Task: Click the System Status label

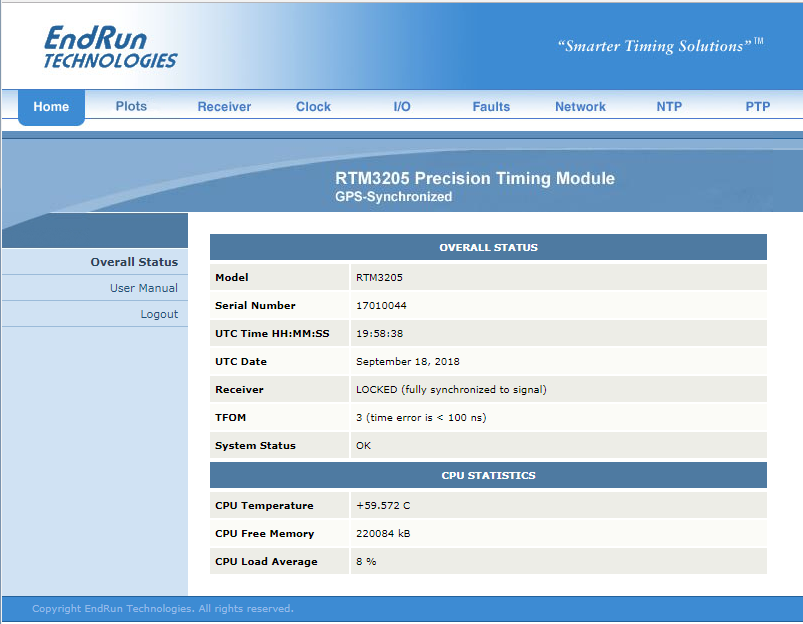Action: 255,445
